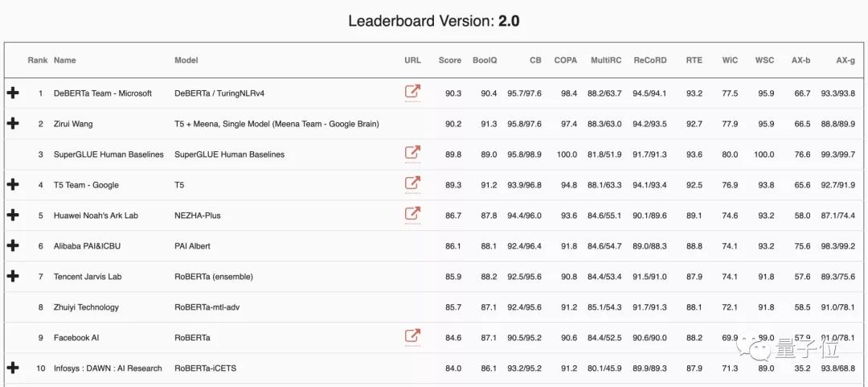
Task: Click the Model column header
Action: (x=186, y=60)
